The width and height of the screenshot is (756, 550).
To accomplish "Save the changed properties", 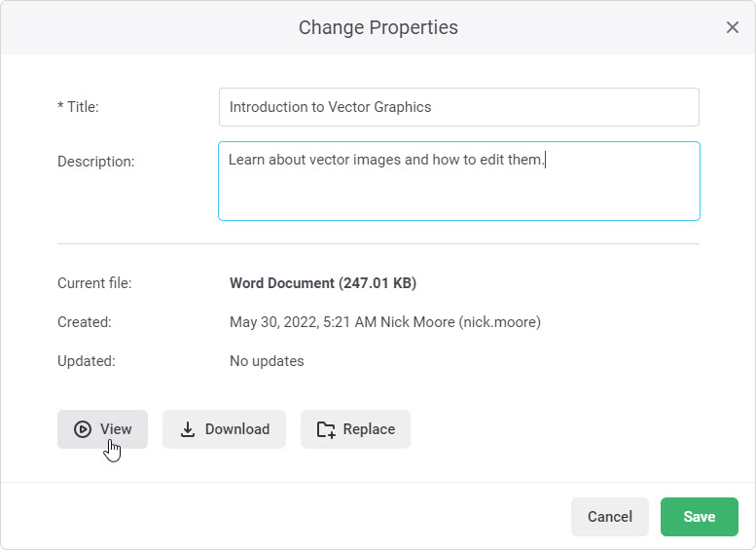I will pyautogui.click(x=699, y=517).
